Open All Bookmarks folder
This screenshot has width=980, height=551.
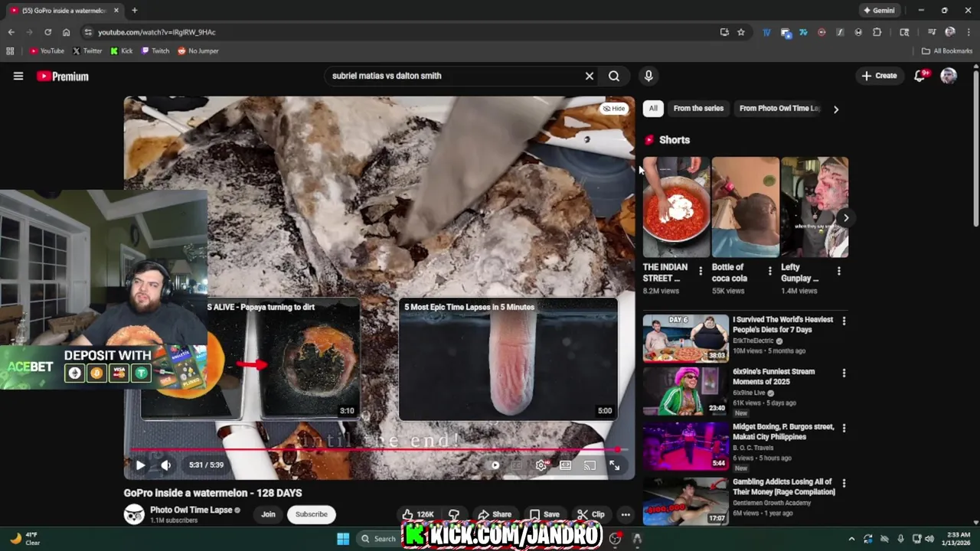(x=947, y=51)
